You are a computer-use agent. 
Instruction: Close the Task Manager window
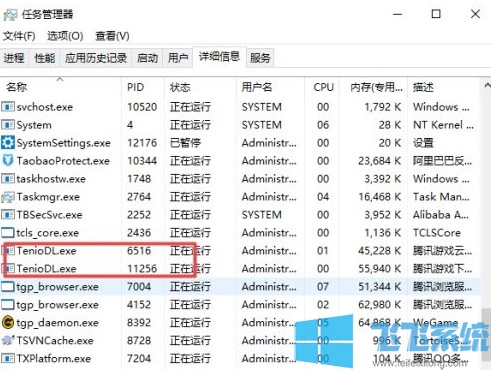coord(475,14)
